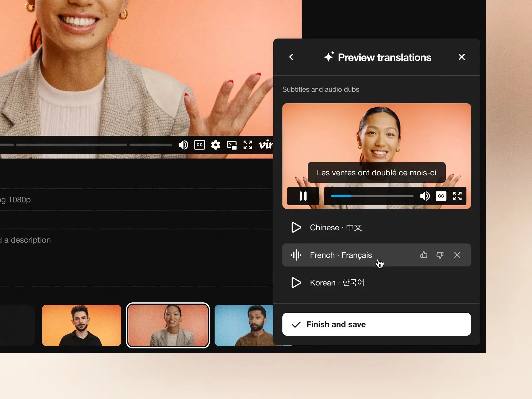The height and width of the screenshot is (399, 532).
Task: Pause the translation preview video
Action: [x=303, y=196]
